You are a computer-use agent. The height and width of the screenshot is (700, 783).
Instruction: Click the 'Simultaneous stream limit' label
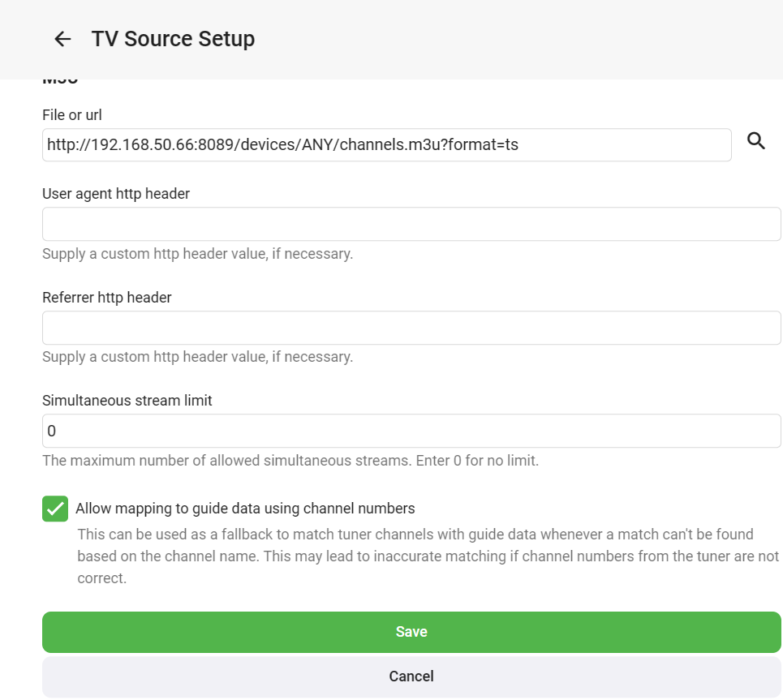click(127, 401)
